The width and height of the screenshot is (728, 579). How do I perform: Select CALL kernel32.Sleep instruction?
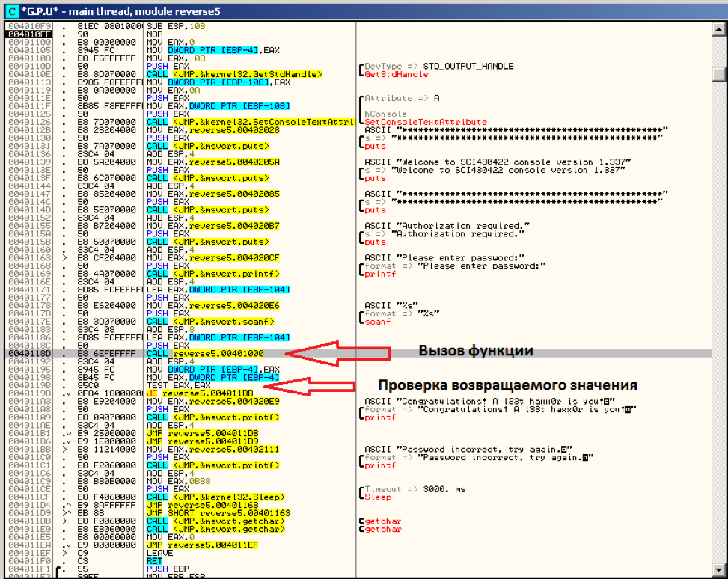pyautogui.click(x=216, y=497)
